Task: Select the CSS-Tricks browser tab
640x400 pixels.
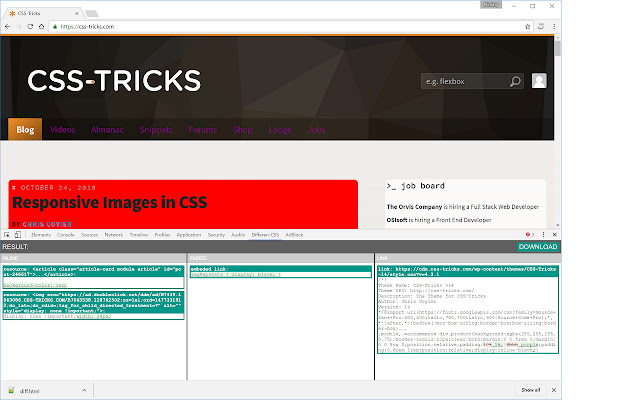Action: pos(43,13)
